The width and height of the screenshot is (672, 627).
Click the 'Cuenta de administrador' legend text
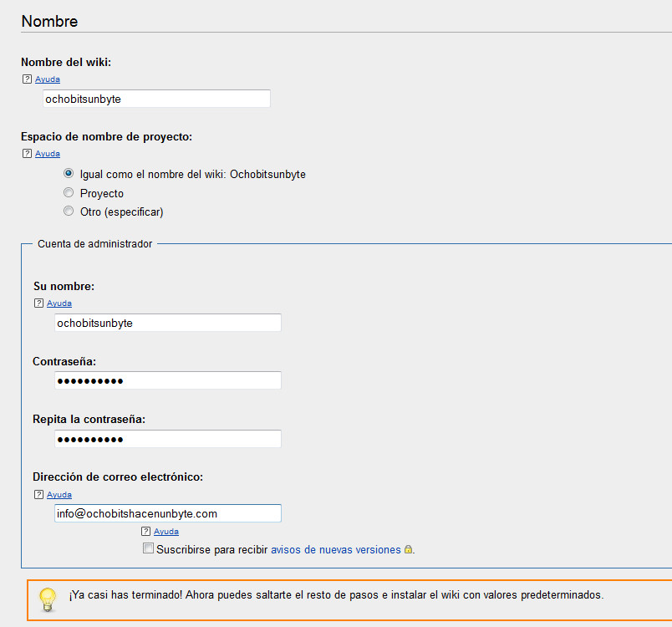pos(94,243)
